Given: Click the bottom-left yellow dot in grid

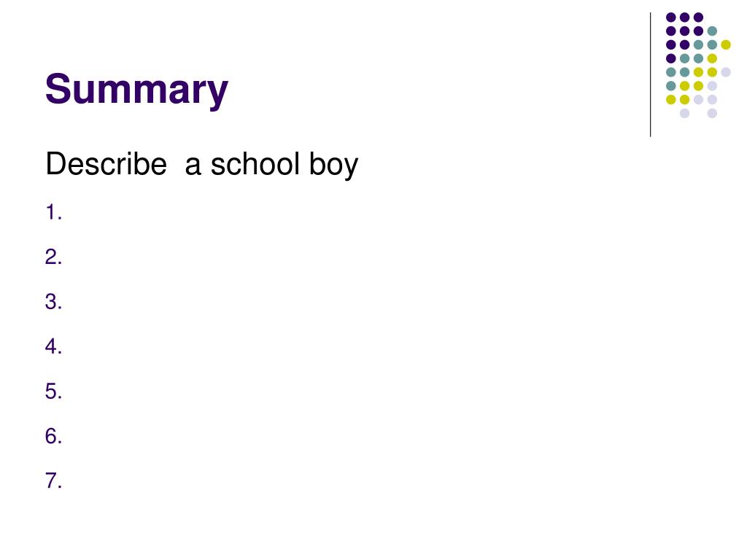Looking at the screenshot, I should click(x=671, y=99).
